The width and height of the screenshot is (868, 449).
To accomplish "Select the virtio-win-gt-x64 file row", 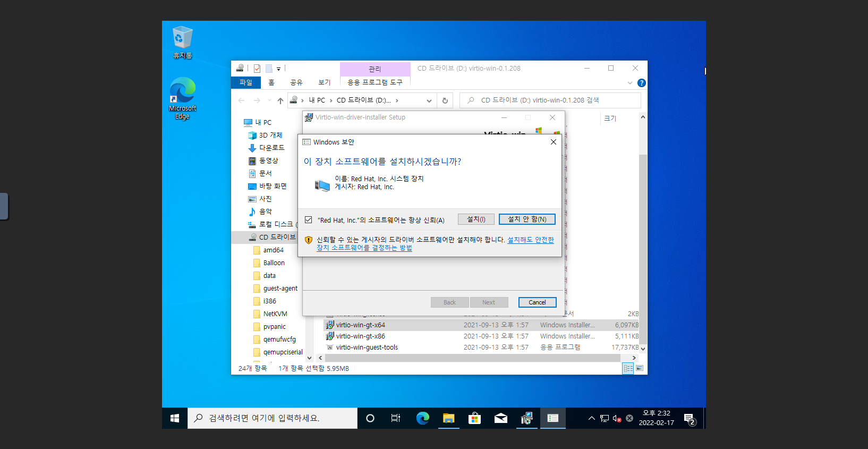I will pyautogui.click(x=482, y=325).
